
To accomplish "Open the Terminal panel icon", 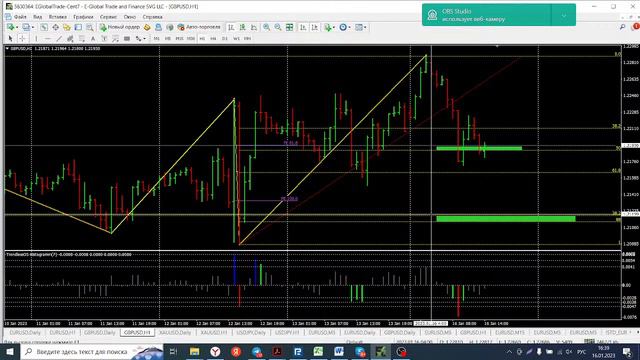I will [78, 27].
